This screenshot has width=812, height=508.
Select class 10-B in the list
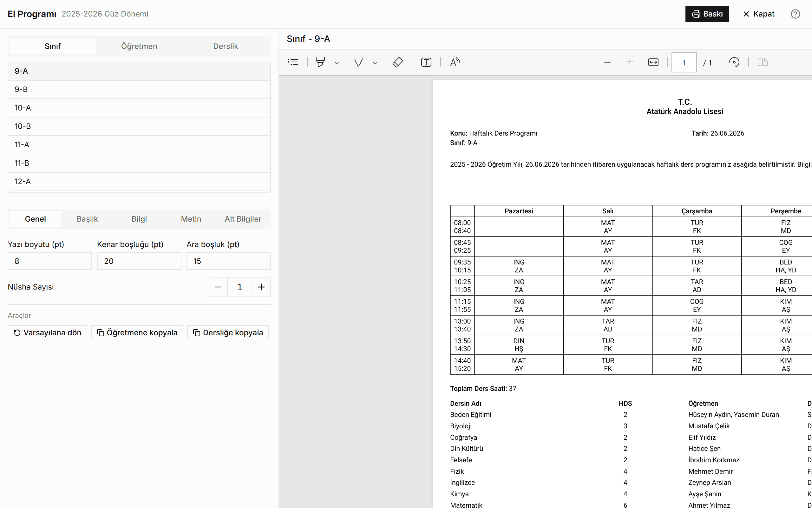tap(139, 126)
